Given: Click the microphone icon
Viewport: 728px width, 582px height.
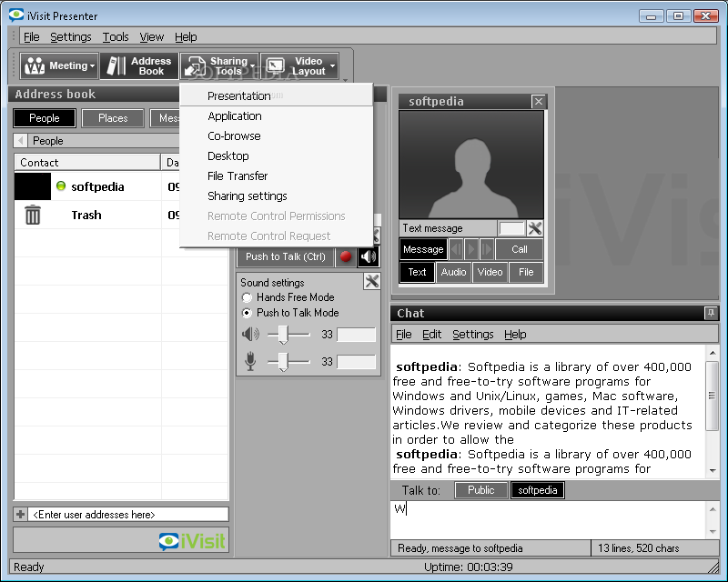Looking at the screenshot, I should [250, 361].
